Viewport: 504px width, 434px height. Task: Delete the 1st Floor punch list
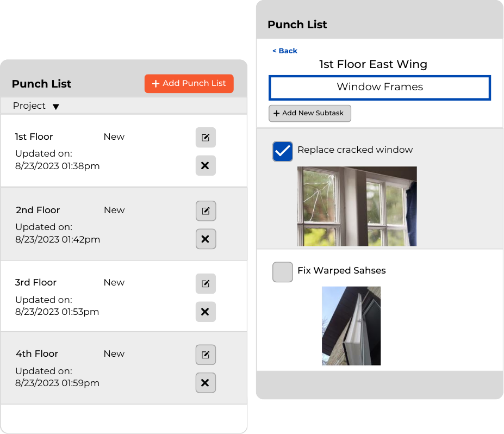[x=206, y=165]
